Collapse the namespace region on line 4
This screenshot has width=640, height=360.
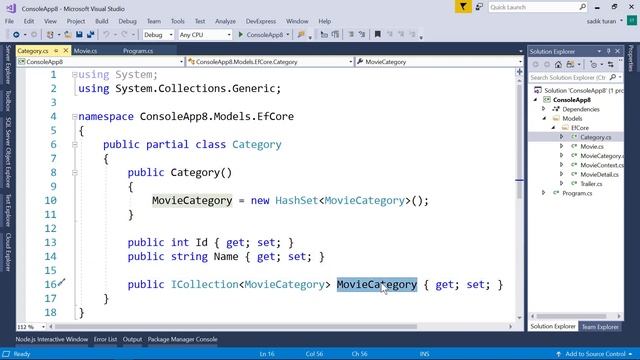tap(74, 117)
